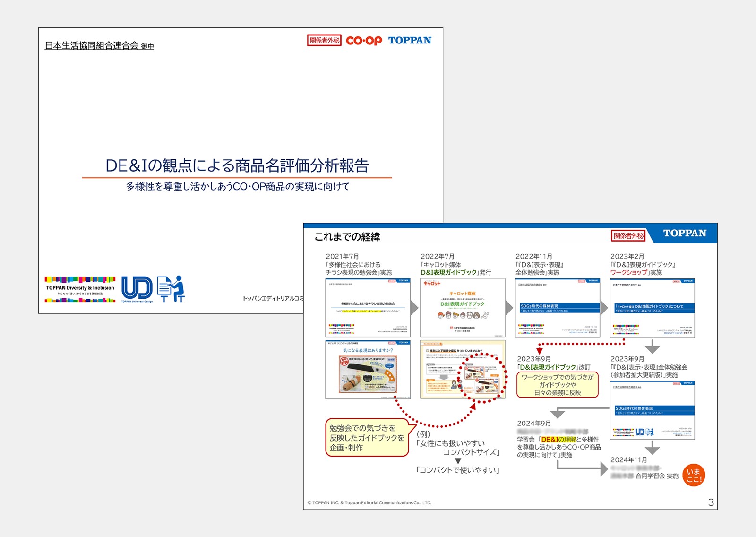Click the UD Universal Design logo
The image size is (756, 537).
point(137,289)
